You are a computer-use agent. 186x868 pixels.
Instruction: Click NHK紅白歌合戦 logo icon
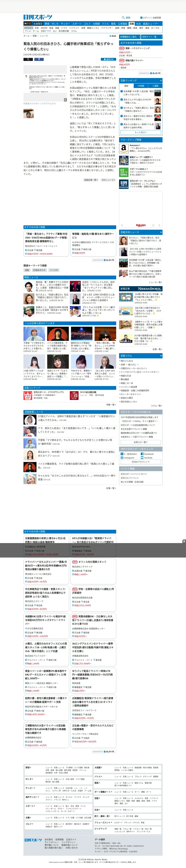point(74,396)
